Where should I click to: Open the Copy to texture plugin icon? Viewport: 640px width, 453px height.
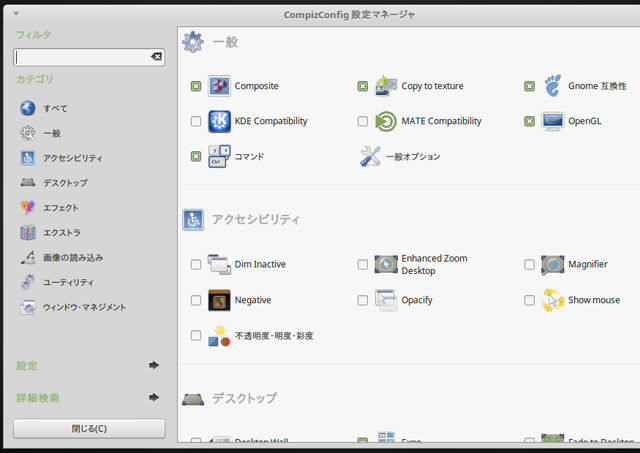(386, 86)
